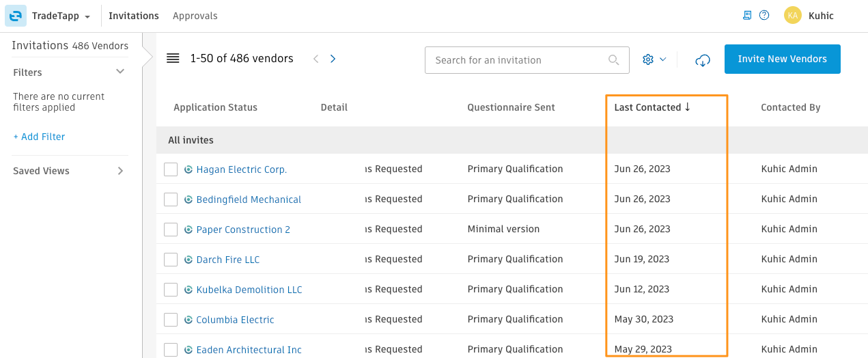Screen dimensions: 868x358
Task: Check the Columbia Electric checkbox
Action: click(x=171, y=320)
